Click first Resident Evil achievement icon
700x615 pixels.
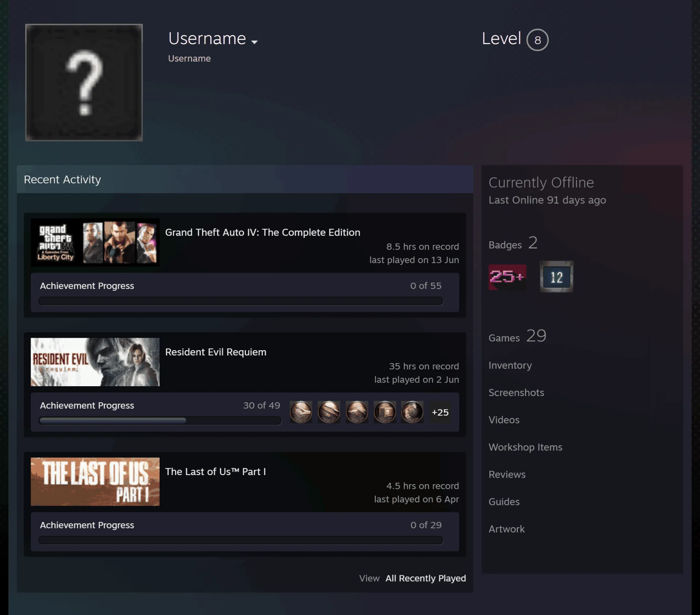pos(301,412)
